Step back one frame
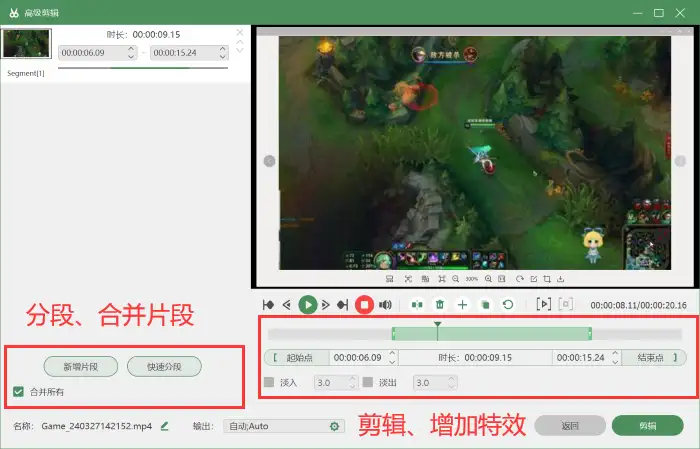 point(287,305)
